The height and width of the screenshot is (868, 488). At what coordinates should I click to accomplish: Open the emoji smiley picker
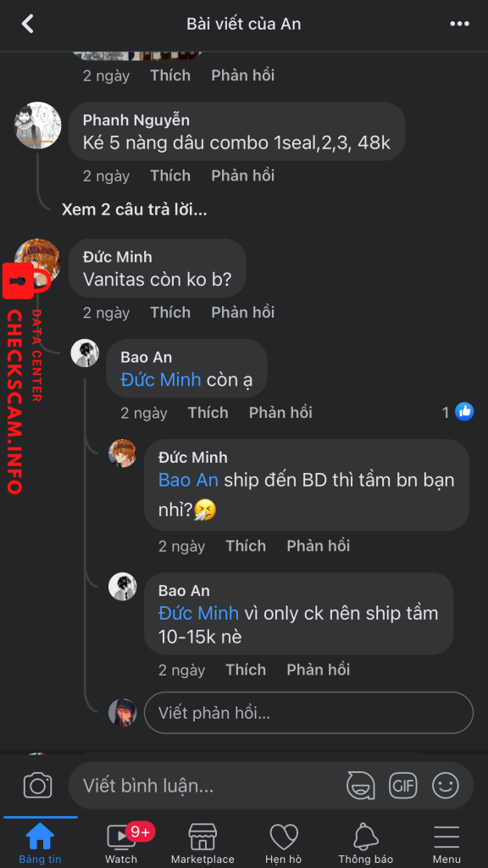pos(446,786)
